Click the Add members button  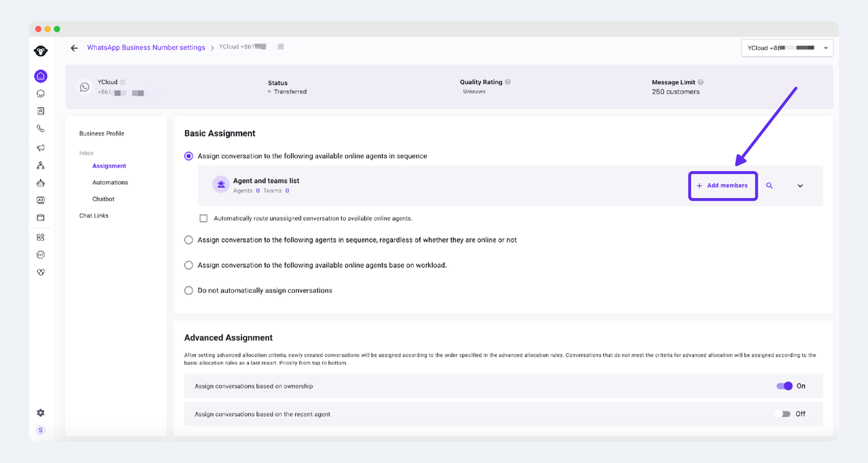click(722, 186)
